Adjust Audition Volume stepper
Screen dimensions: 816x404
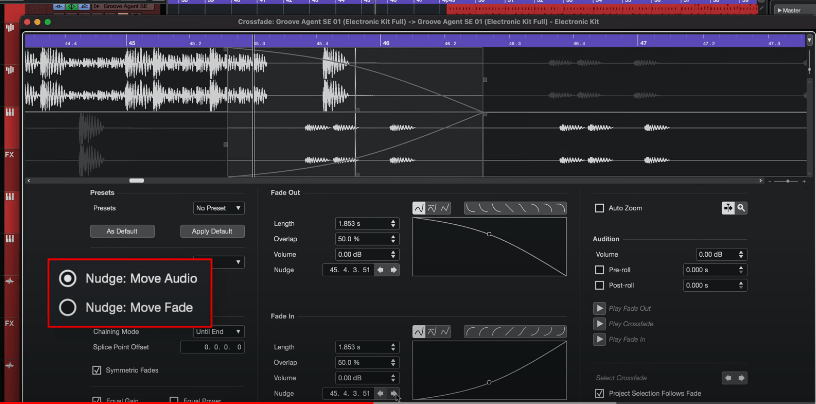tap(741, 255)
